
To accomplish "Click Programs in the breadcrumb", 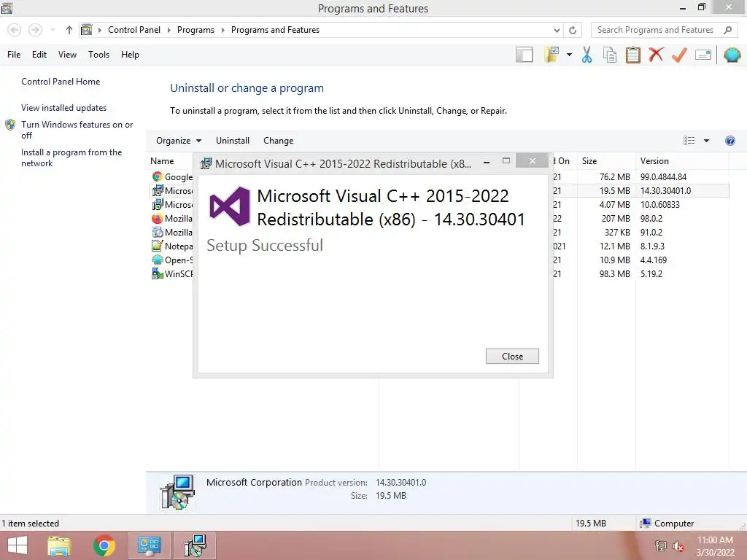I will (196, 30).
